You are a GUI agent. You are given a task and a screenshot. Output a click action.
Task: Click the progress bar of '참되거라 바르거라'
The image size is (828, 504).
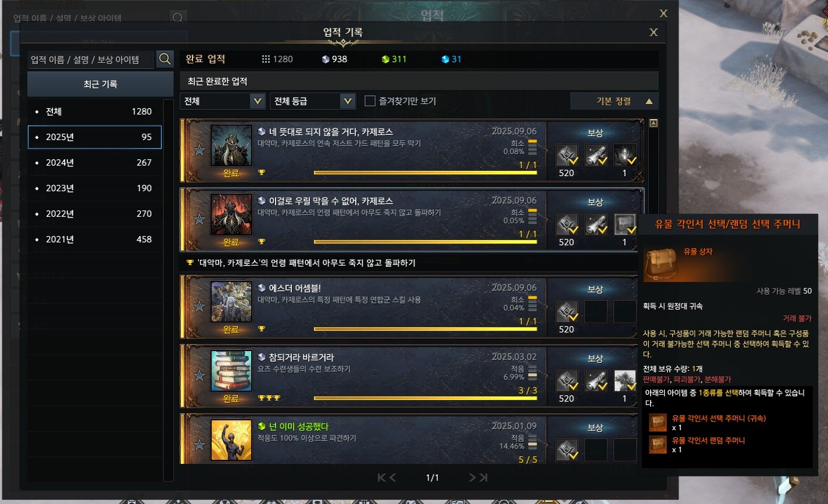point(425,398)
